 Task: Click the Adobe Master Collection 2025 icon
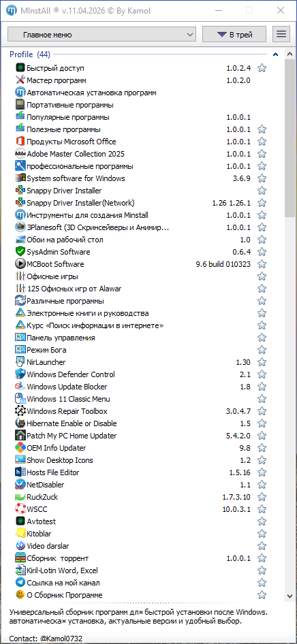pyautogui.click(x=20, y=154)
